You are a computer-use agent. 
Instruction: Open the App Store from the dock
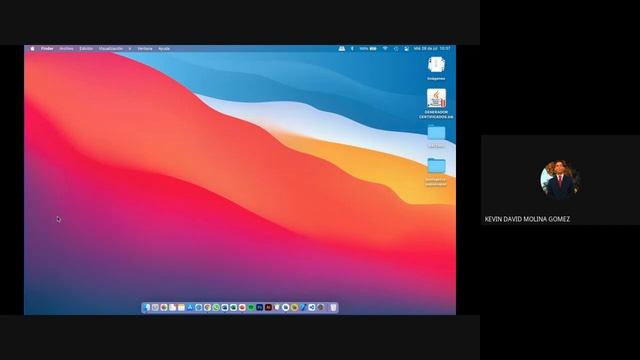[190, 307]
